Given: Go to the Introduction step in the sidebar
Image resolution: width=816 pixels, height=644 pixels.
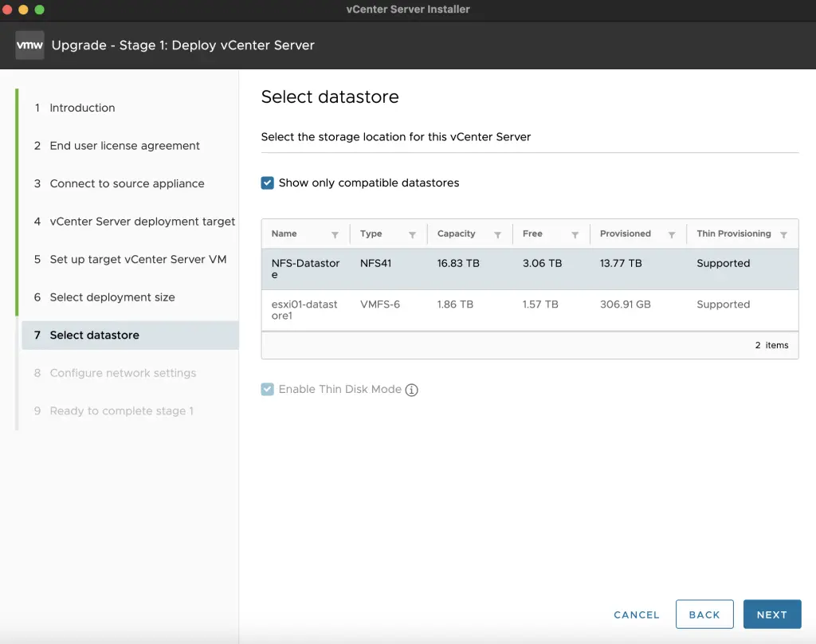Looking at the screenshot, I should [82, 108].
